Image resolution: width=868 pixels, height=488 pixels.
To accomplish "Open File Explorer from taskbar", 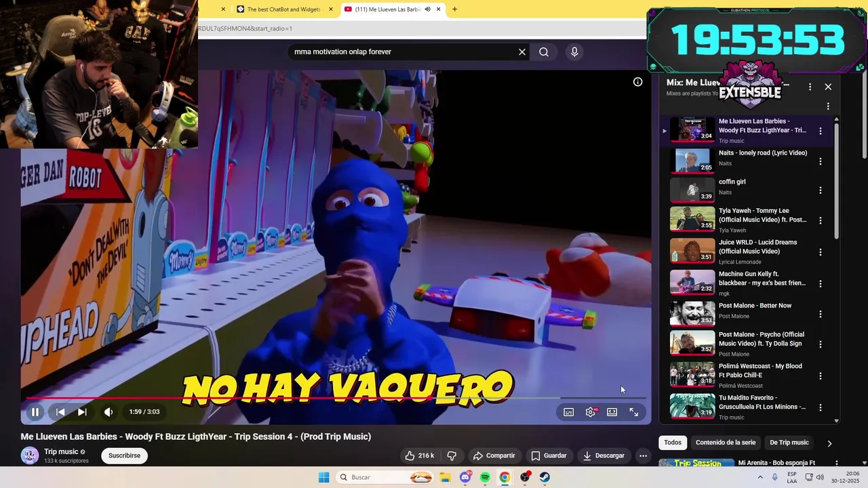I will point(445,477).
